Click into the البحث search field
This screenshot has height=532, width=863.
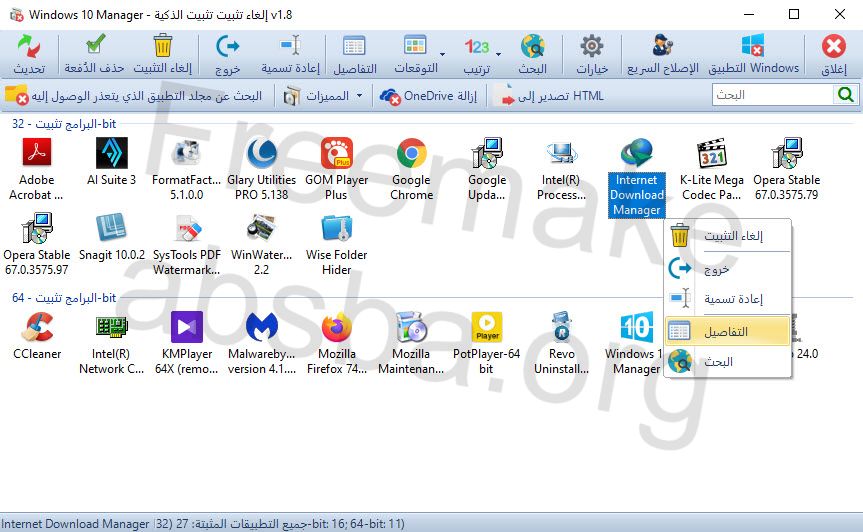(772, 95)
